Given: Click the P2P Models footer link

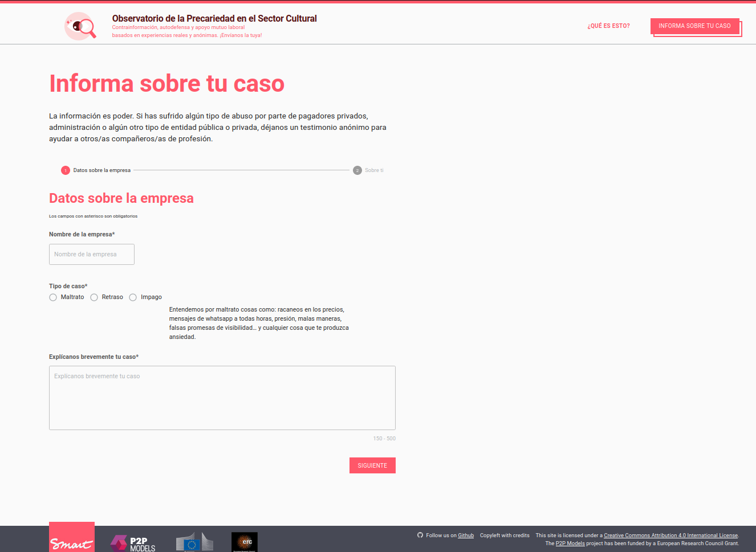Looking at the screenshot, I should (x=570, y=543).
